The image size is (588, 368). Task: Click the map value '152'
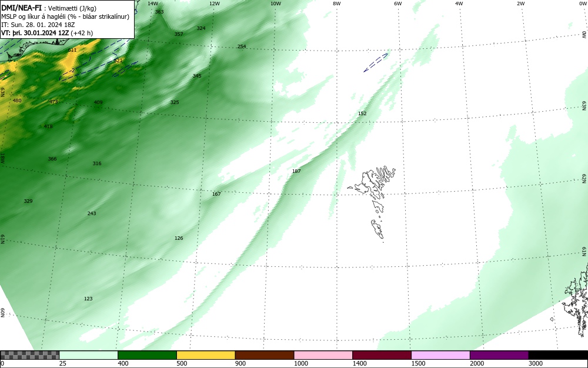(362, 113)
